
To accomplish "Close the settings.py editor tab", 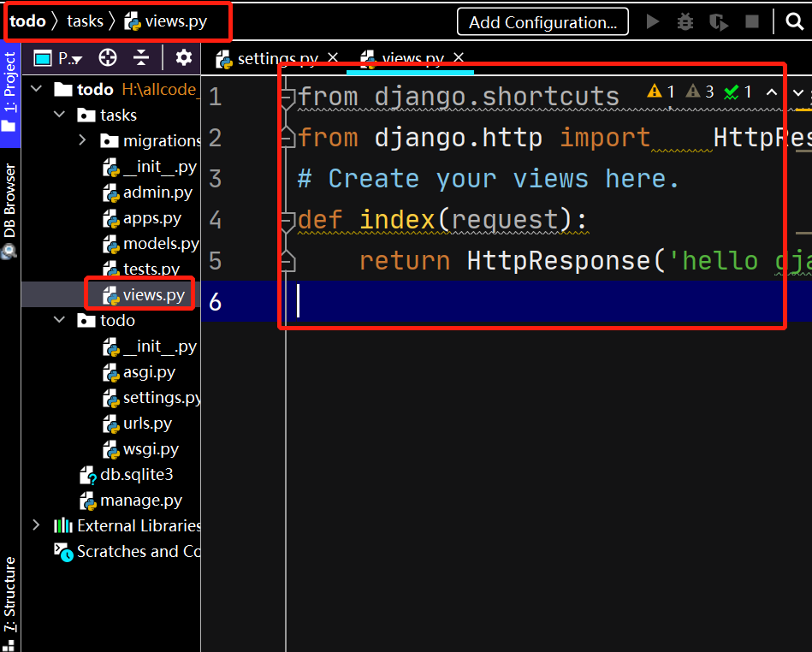I will [333, 57].
